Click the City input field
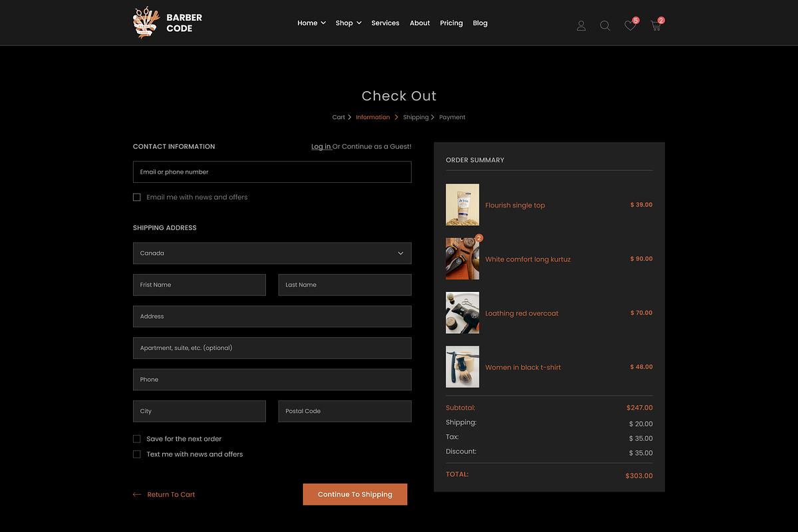Screen dimensions: 798x532 click(x=199, y=411)
